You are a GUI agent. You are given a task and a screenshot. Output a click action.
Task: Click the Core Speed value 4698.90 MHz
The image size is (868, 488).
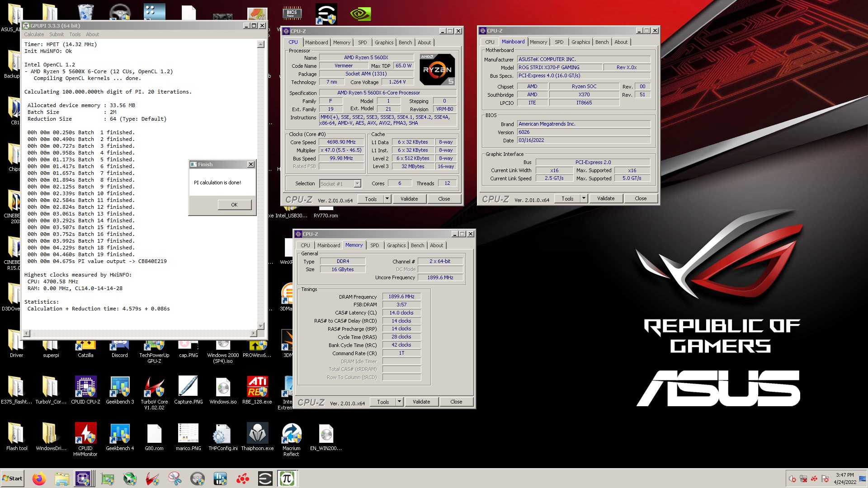341,142
